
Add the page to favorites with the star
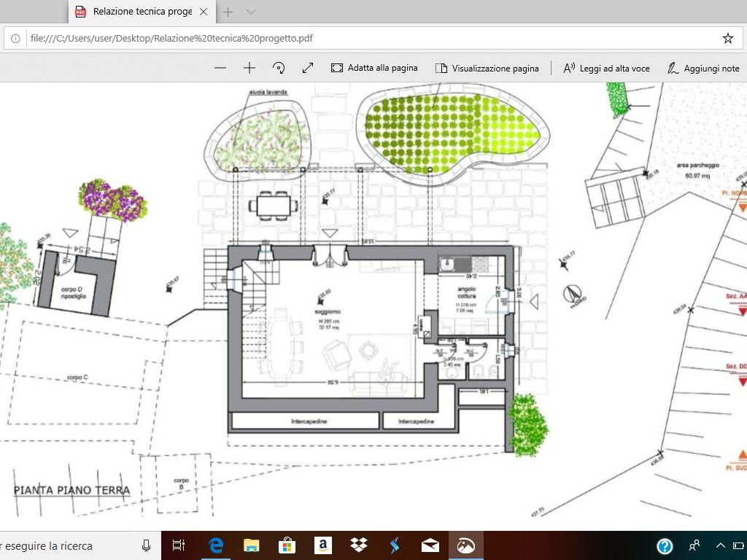pos(727,38)
